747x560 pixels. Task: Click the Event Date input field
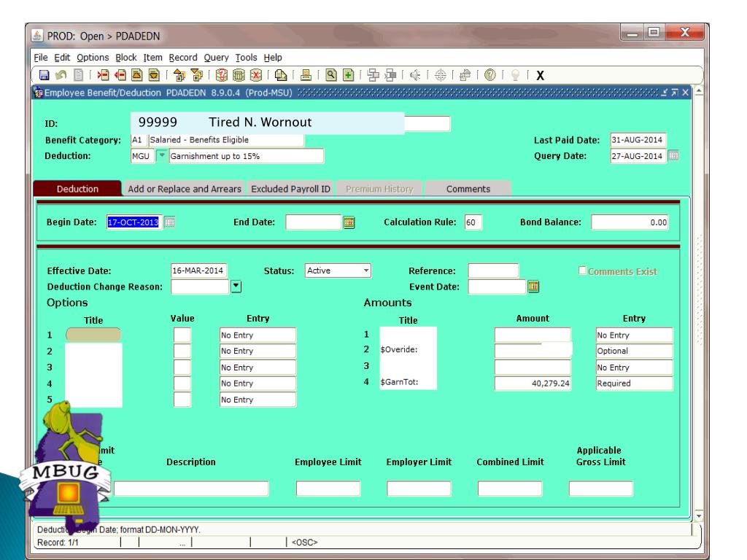point(497,287)
